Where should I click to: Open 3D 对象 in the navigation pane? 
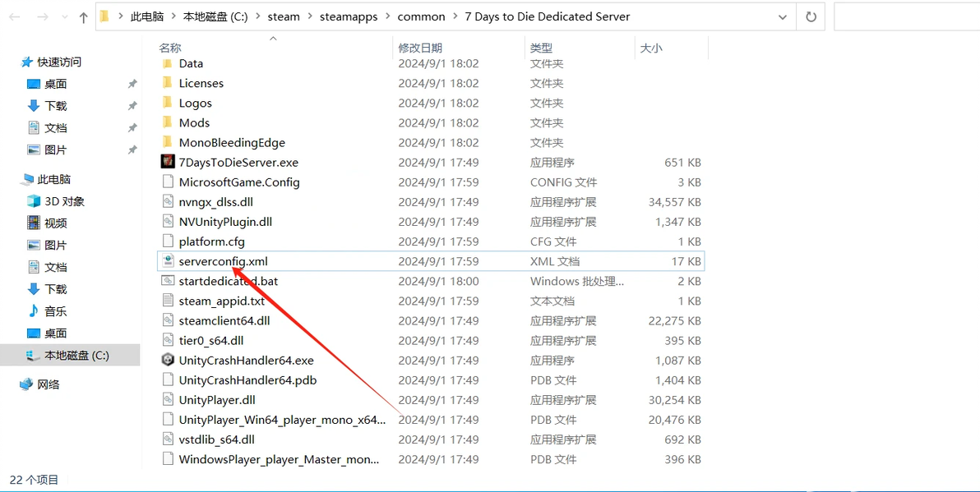coord(64,201)
